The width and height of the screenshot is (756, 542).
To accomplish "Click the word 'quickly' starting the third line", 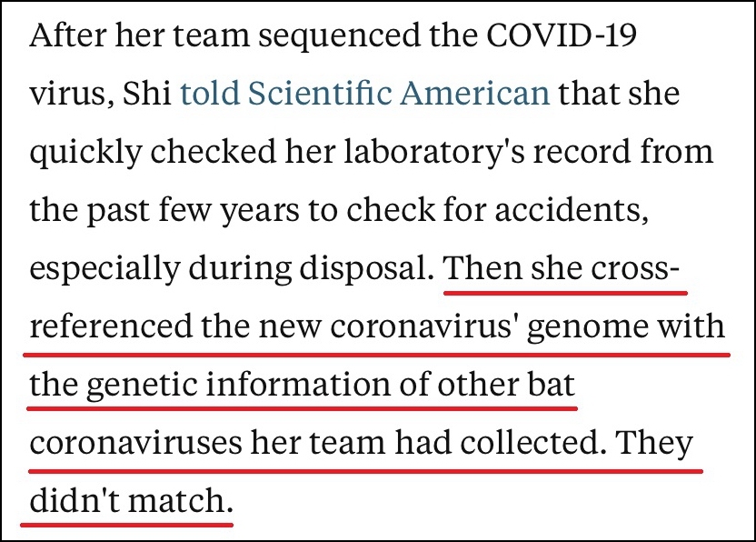I will coord(85,152).
